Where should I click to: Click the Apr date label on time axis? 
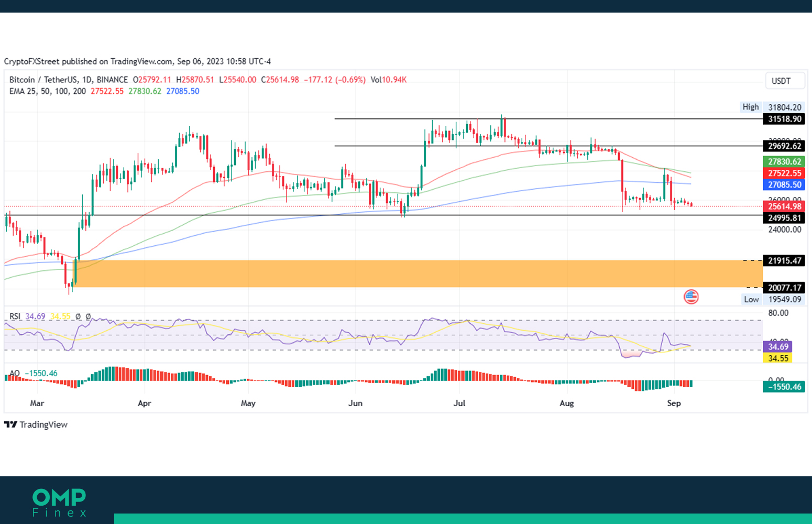(x=144, y=403)
